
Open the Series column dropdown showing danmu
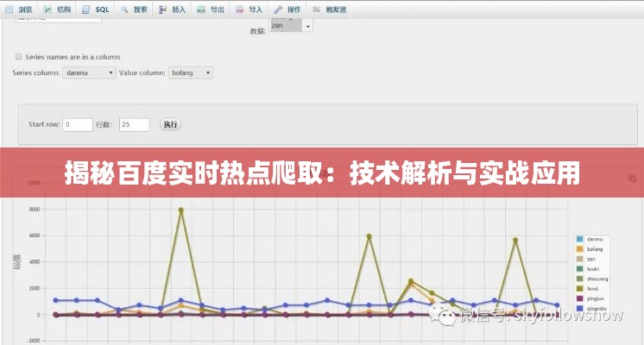click(x=89, y=72)
